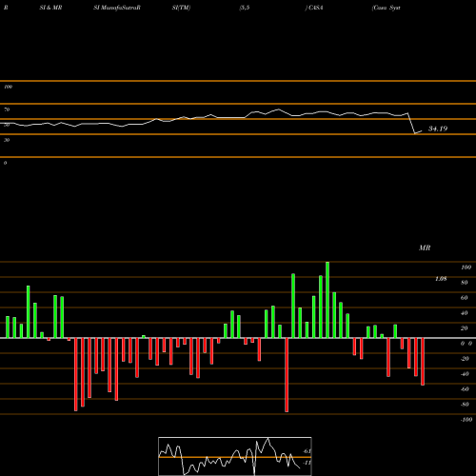
Task: Click the MR axis '0 0' zero label
Action: pos(466,344)
